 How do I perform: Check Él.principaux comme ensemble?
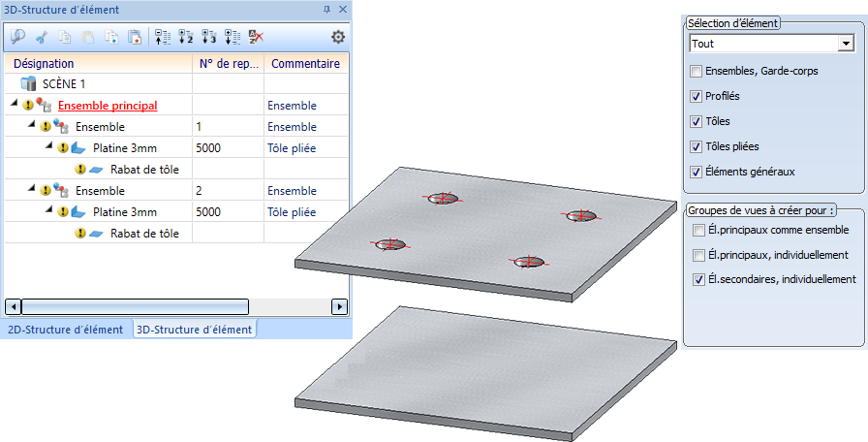pyautogui.click(x=698, y=230)
